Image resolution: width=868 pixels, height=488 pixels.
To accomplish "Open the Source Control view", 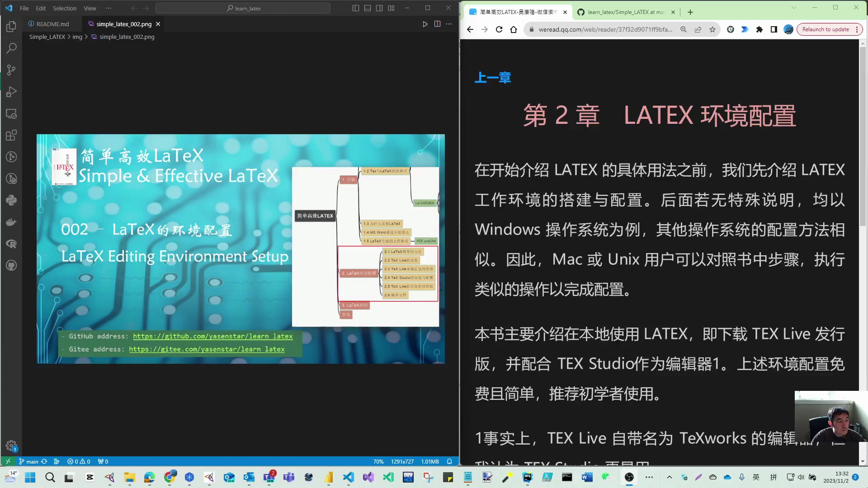I will coord(11,70).
